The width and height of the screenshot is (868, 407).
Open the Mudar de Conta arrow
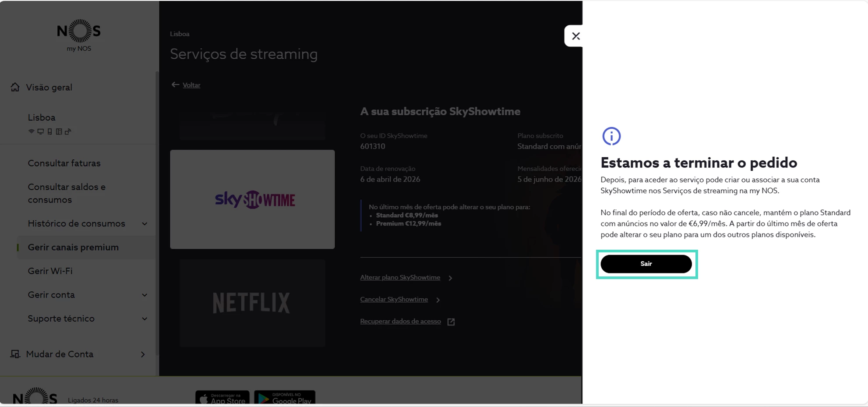(x=143, y=354)
